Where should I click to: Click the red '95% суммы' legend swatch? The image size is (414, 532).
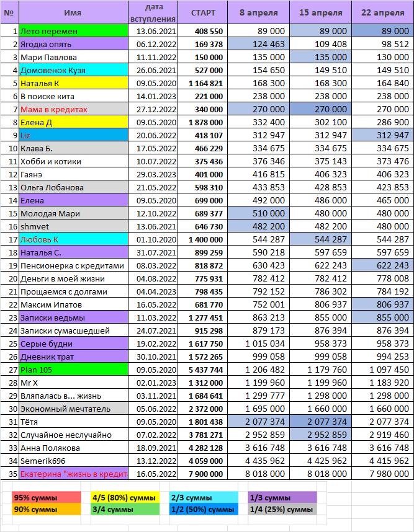[47, 498]
